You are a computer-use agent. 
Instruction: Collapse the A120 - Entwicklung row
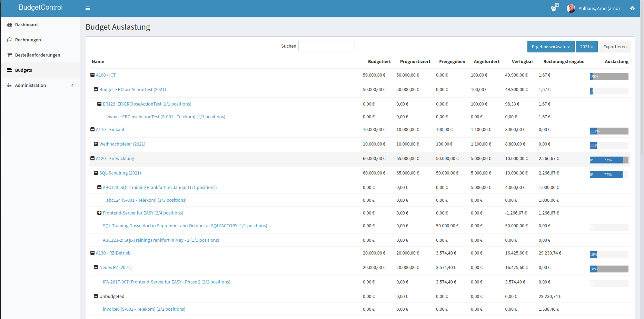(x=92, y=158)
